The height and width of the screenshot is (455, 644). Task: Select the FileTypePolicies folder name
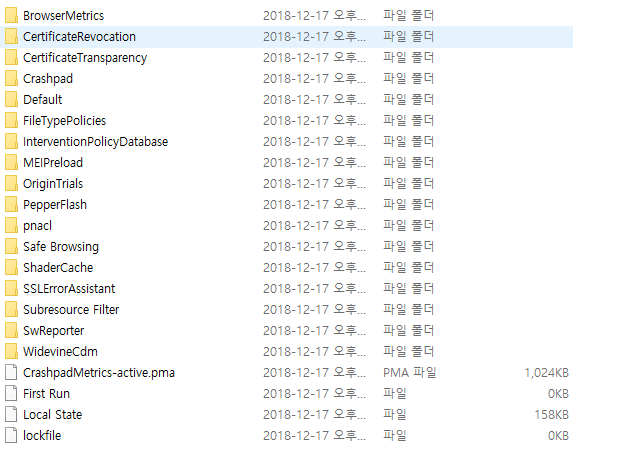point(64,121)
